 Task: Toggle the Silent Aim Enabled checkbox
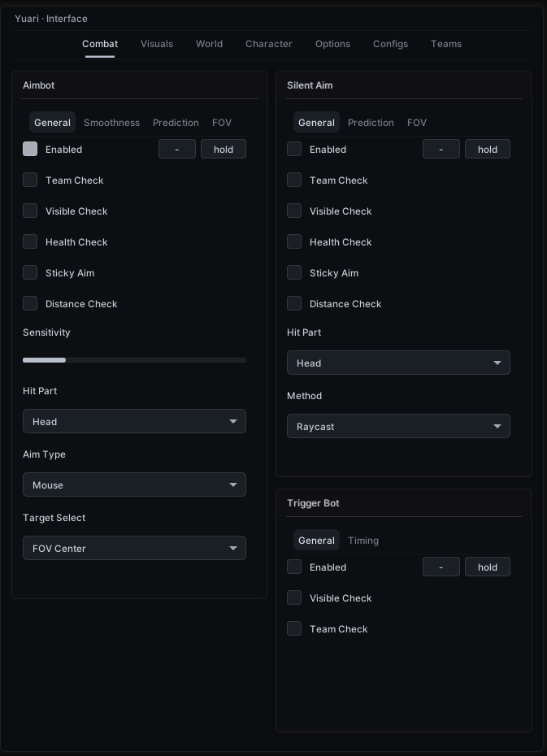294,149
